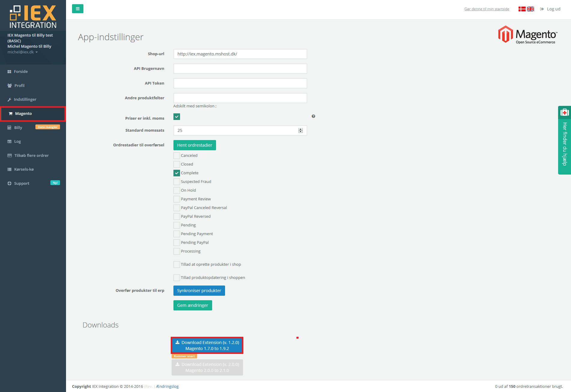Image resolution: width=571 pixels, height=392 pixels.
Task: Click disabled Download Extension v. 2.0.0 button
Action: click(x=207, y=367)
